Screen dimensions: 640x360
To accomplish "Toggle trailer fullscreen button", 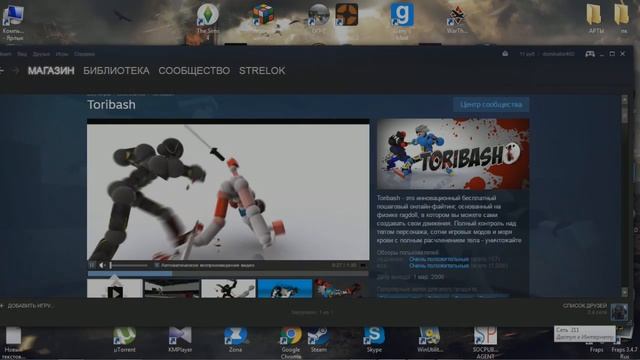I will tap(363, 265).
